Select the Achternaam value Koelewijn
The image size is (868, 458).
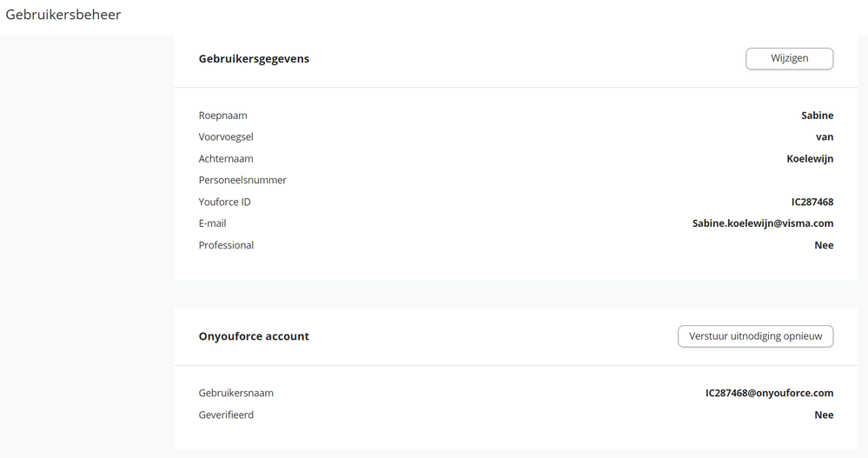(810, 159)
